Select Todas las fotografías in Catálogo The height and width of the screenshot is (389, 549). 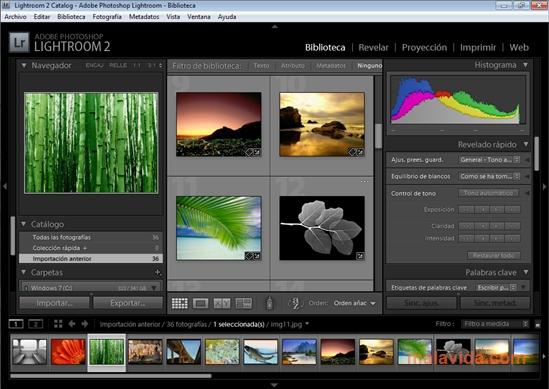[x=91, y=237]
